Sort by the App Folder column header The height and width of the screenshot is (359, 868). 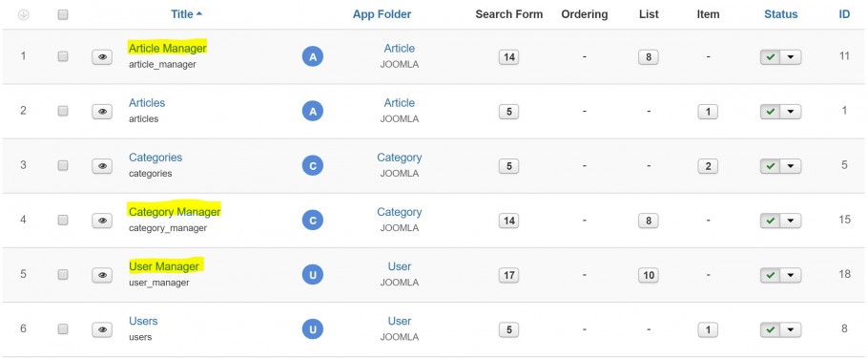(382, 14)
